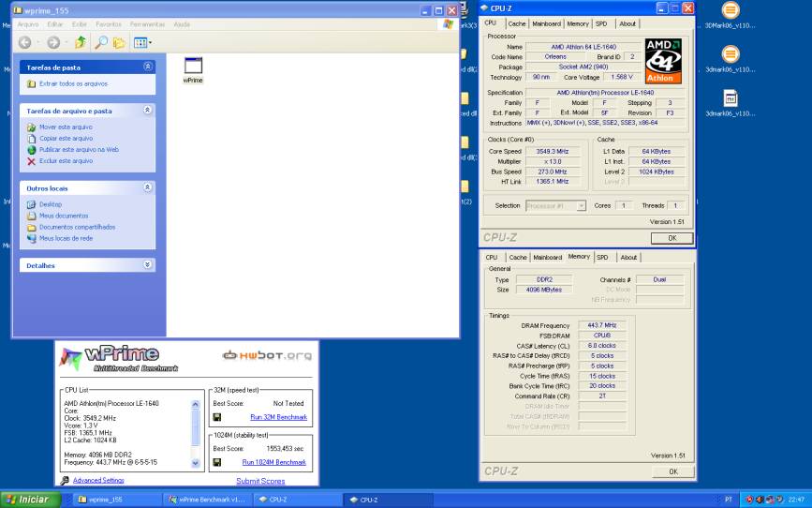
Task: Toggle the Folders pane toolbar icon
Action: click(119, 42)
